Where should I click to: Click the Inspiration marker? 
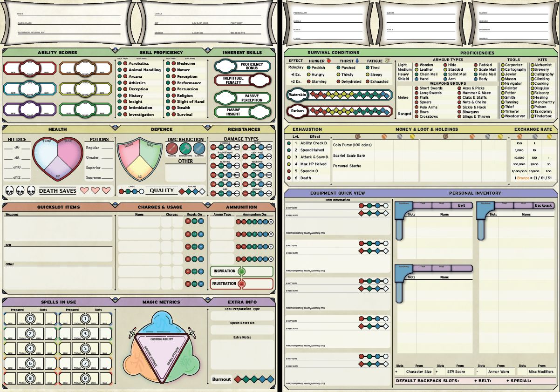[x=242, y=271]
